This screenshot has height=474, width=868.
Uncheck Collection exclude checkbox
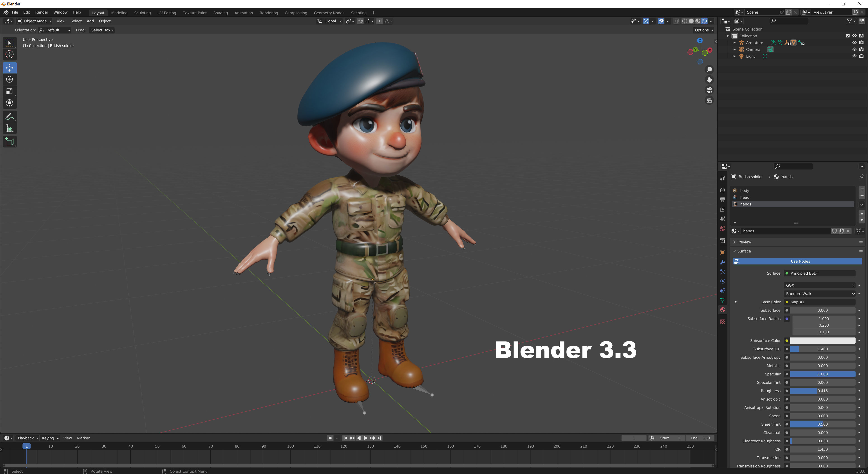[848, 36]
